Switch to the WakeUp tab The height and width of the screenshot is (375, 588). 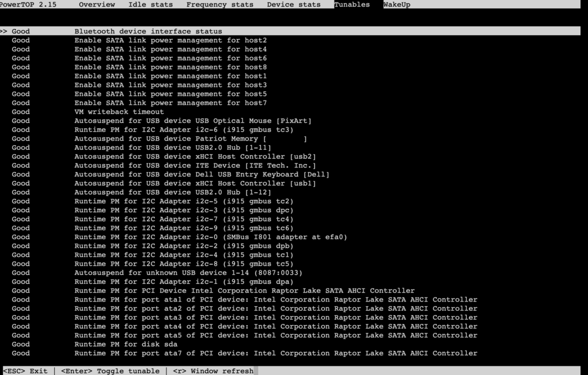[397, 5]
